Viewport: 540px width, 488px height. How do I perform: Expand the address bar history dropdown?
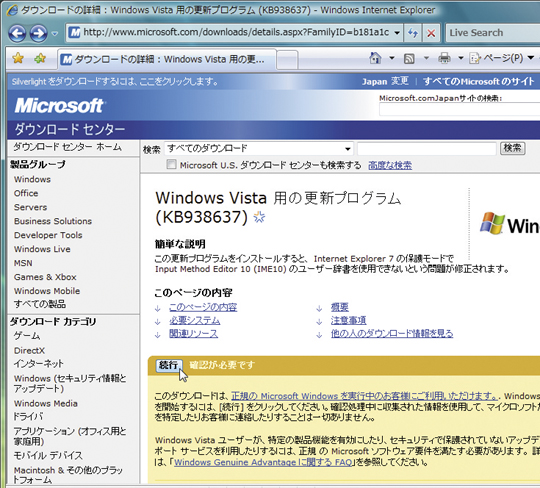click(x=397, y=33)
